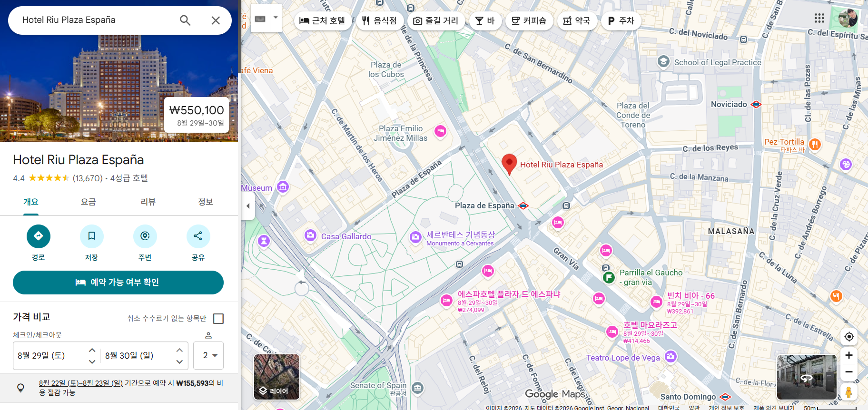Select the 에스파호텔 플라자 드 에스파냐 hotel marker
This screenshot has height=410, width=868.
(x=446, y=300)
